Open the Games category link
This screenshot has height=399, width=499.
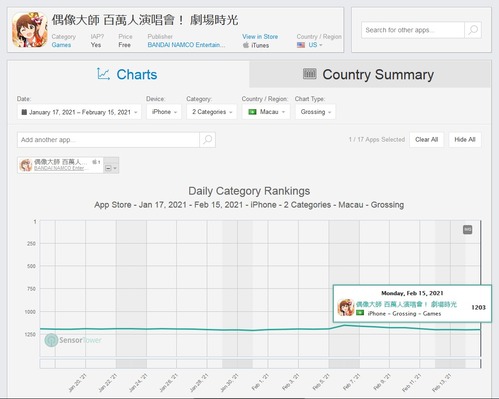coord(61,45)
